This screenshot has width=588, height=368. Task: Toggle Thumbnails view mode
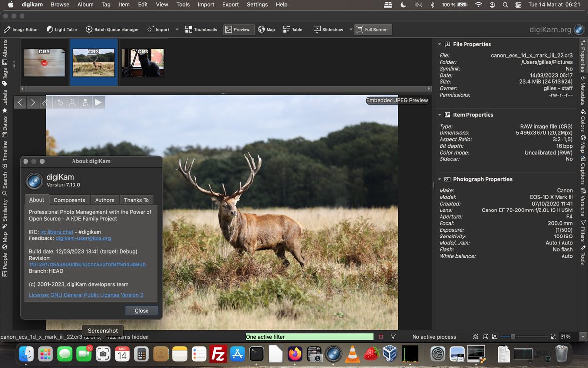(x=200, y=29)
